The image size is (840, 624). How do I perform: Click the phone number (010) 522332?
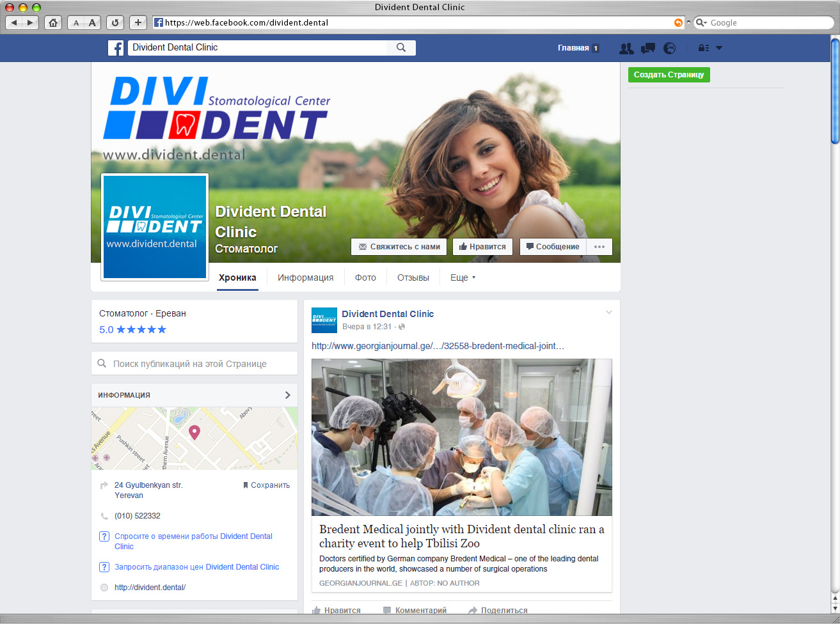pyautogui.click(x=138, y=516)
